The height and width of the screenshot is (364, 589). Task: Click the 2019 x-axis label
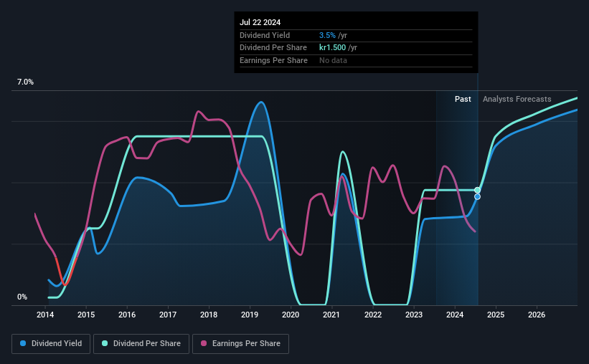[250, 315]
